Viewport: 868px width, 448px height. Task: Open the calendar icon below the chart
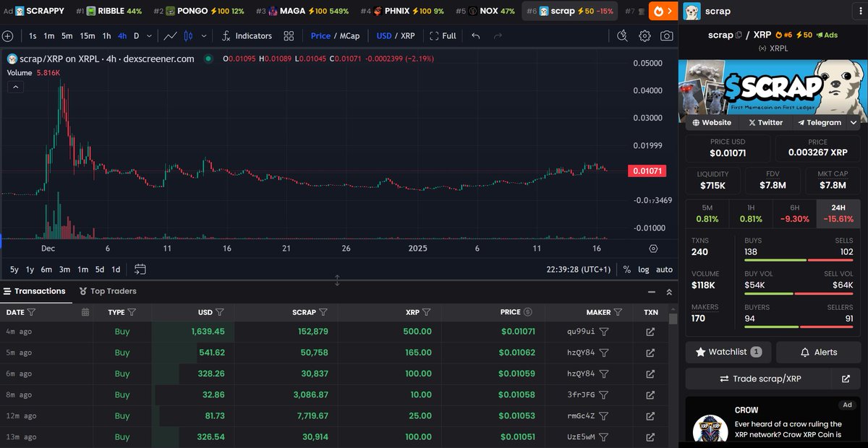click(x=140, y=268)
